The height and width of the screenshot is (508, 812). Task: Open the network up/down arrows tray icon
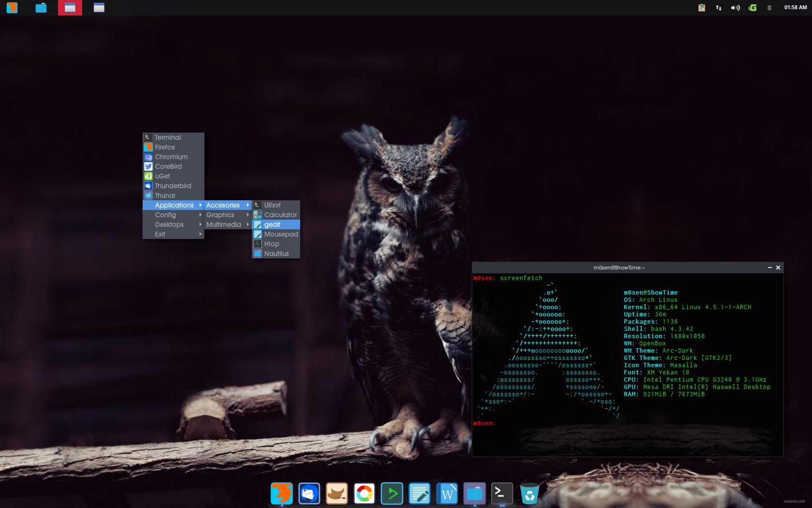[719, 8]
